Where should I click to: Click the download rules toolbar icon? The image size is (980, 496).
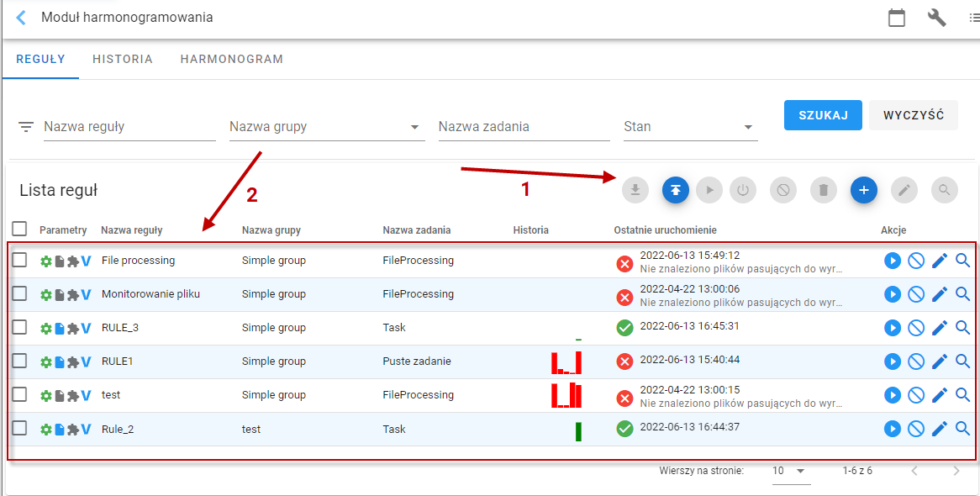pyautogui.click(x=635, y=190)
